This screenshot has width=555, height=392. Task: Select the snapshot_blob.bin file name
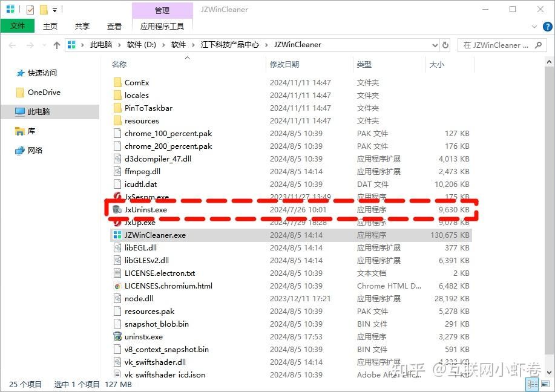click(x=156, y=324)
